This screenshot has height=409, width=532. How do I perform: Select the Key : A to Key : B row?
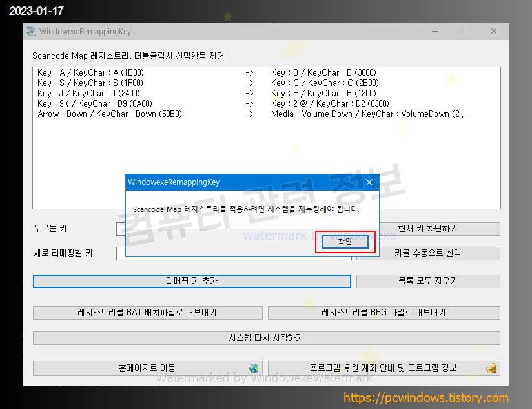pyautogui.click(x=267, y=72)
